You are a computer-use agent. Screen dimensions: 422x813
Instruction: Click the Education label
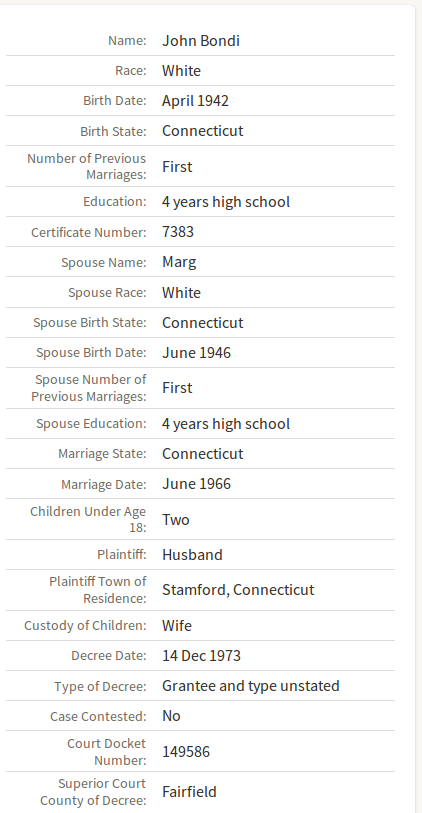(x=115, y=202)
